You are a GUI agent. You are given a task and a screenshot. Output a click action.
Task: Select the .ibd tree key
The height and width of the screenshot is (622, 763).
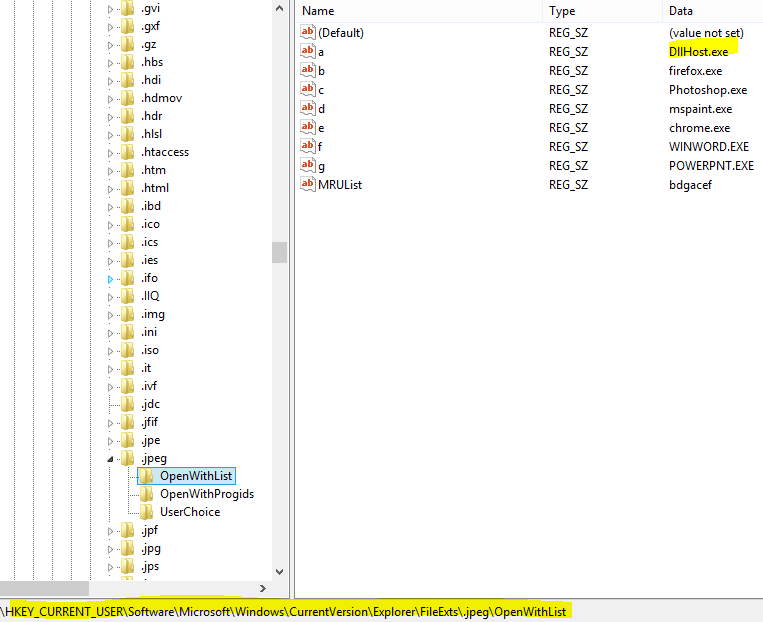point(150,206)
